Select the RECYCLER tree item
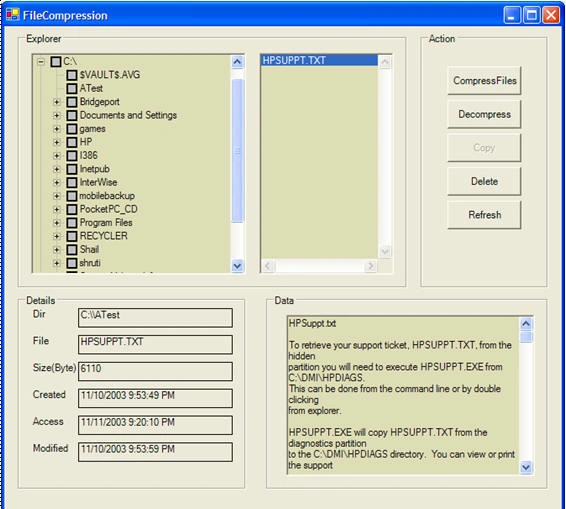The image size is (566, 509). click(x=103, y=236)
